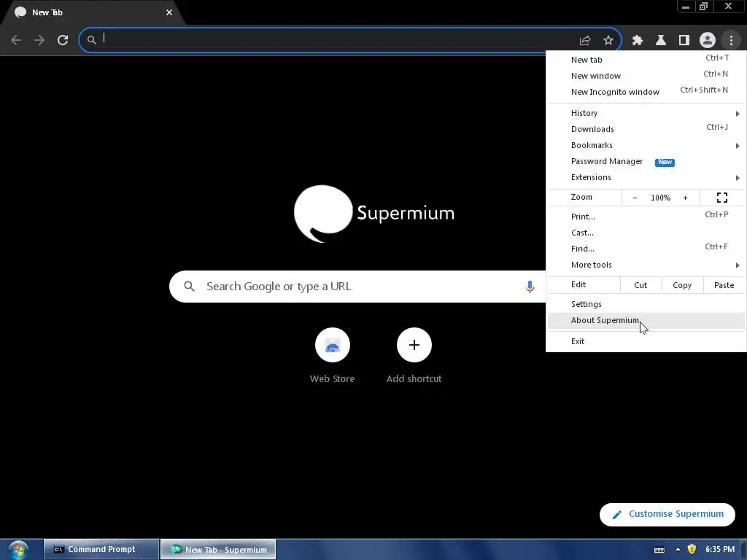Increase zoom with the plus button

pos(685,198)
